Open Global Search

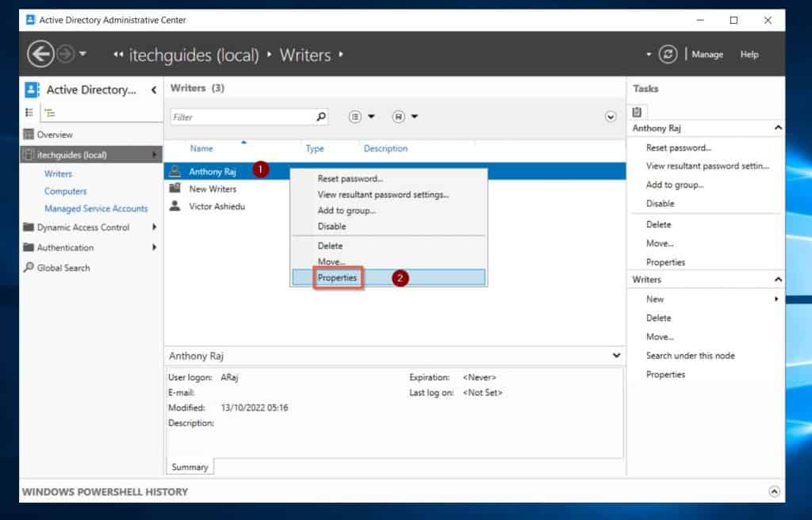pos(63,268)
